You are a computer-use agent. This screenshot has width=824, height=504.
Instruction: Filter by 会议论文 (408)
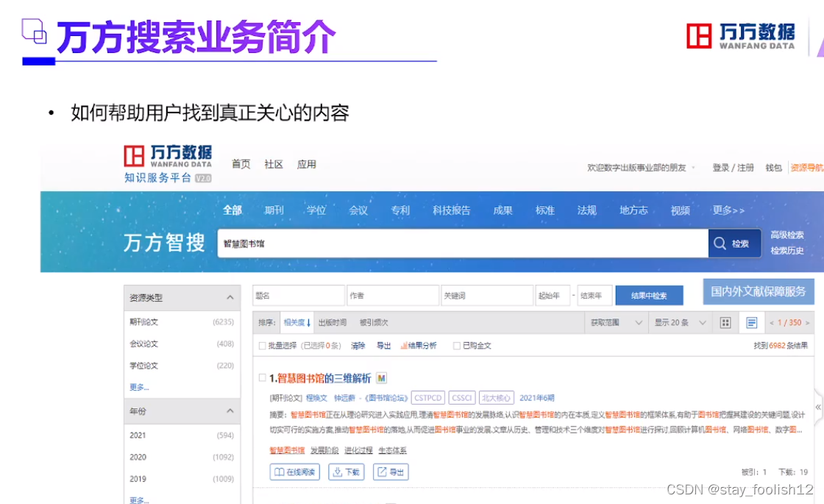(x=182, y=343)
